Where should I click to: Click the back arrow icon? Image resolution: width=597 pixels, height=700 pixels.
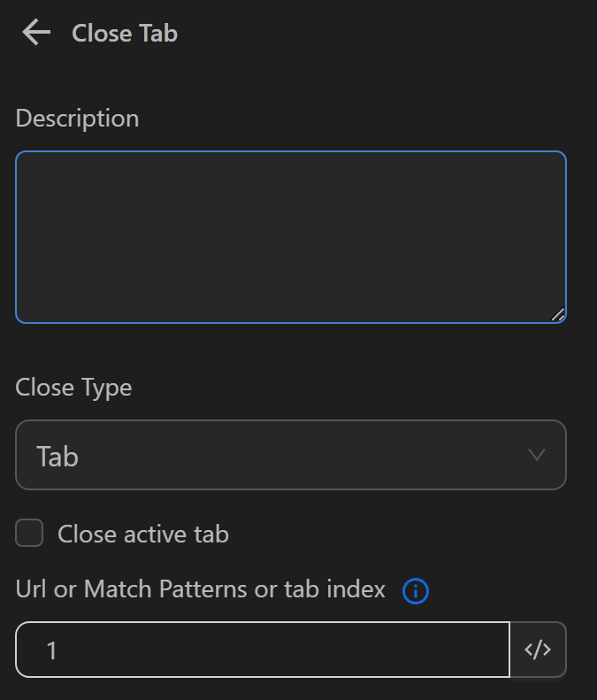pos(36,34)
